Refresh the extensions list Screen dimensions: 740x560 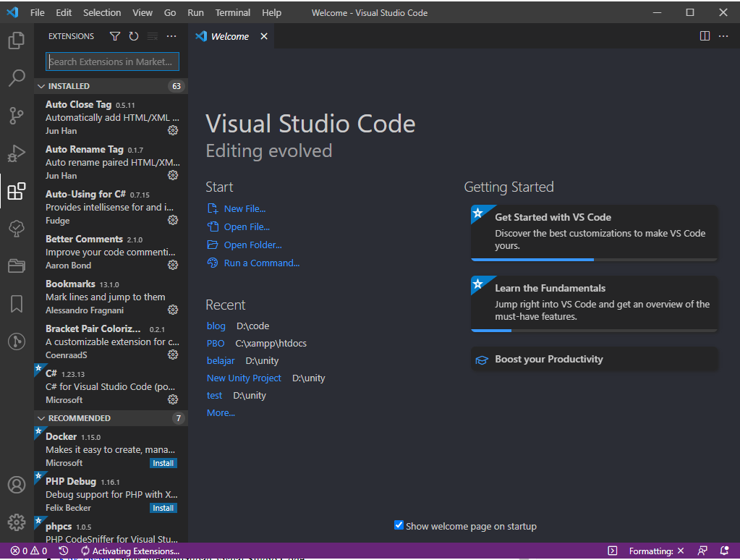(x=134, y=35)
